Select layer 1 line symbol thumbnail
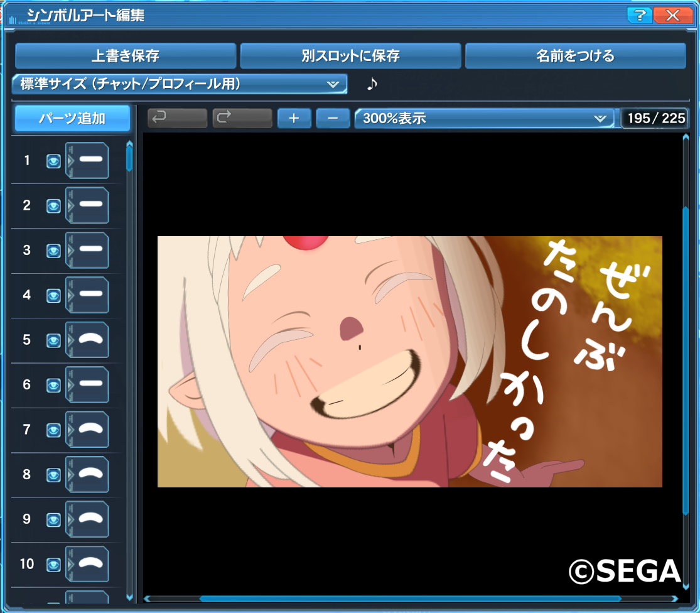The width and height of the screenshot is (700, 613). pos(87,160)
